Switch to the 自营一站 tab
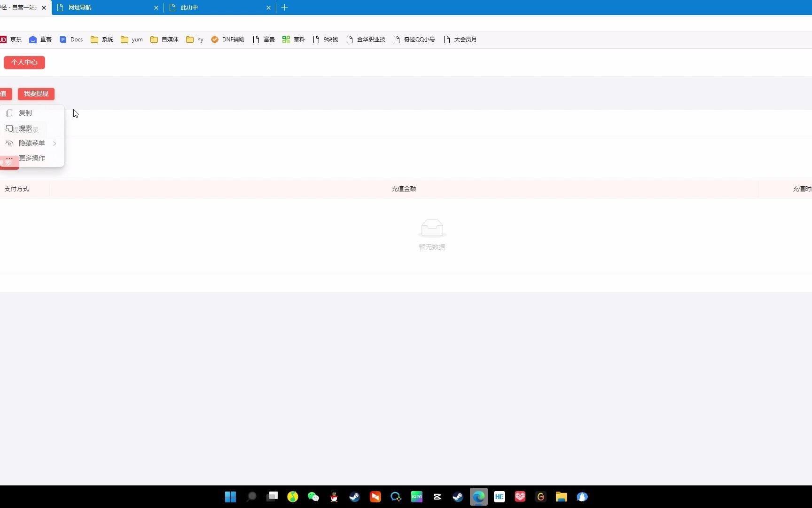The image size is (812, 508). pyautogui.click(x=21, y=8)
